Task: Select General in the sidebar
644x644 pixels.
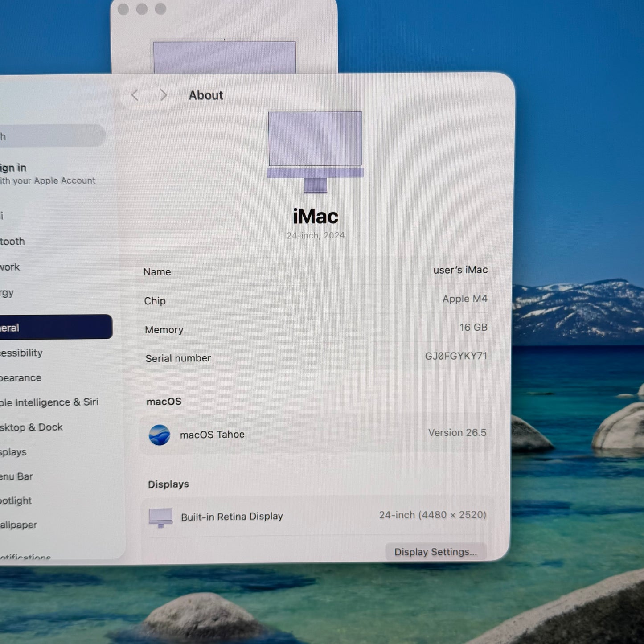Action: click(x=56, y=327)
